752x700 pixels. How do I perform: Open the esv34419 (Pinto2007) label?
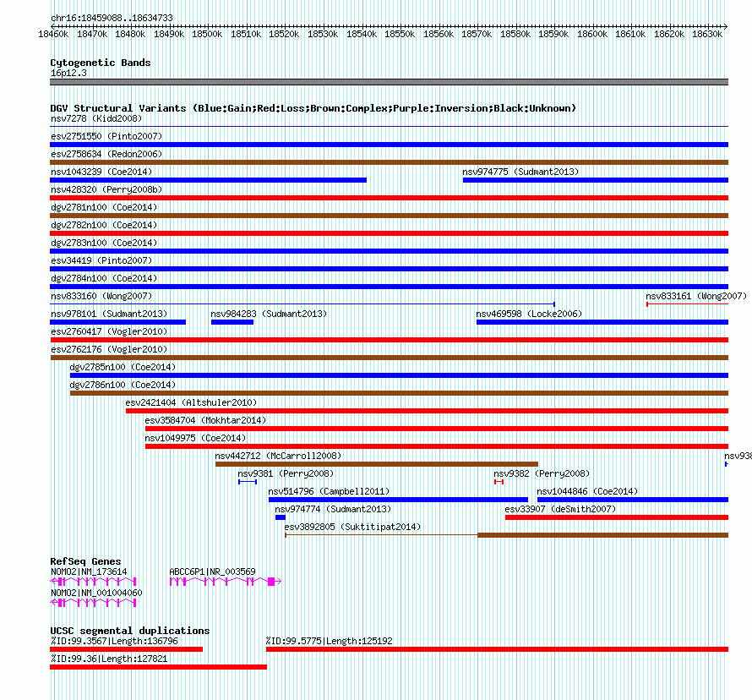pos(101,260)
